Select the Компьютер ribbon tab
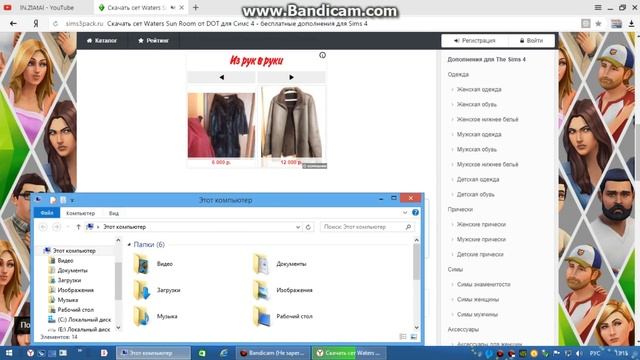Image resolution: width=640 pixels, height=360 pixels. (x=80, y=213)
